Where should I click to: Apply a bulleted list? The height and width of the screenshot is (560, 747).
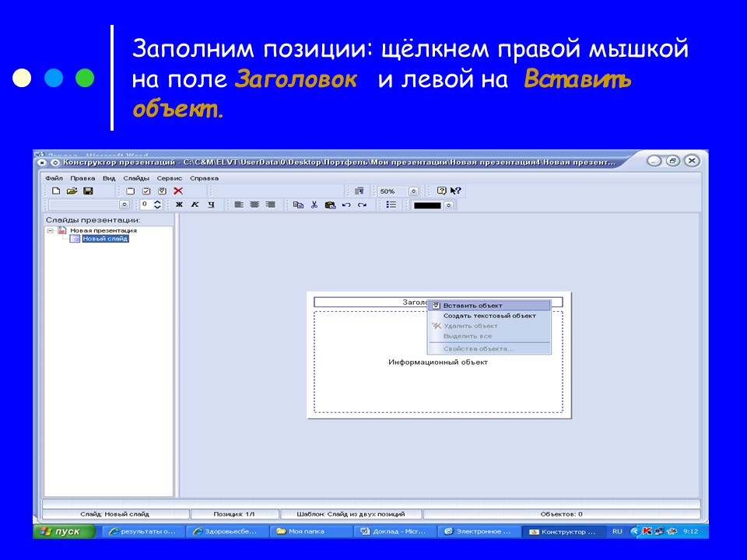point(391,205)
